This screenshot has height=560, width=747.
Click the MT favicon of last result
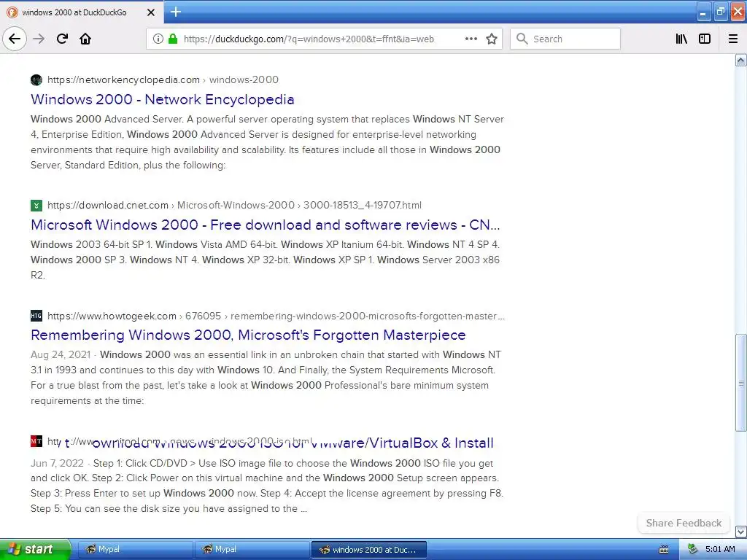coord(36,441)
